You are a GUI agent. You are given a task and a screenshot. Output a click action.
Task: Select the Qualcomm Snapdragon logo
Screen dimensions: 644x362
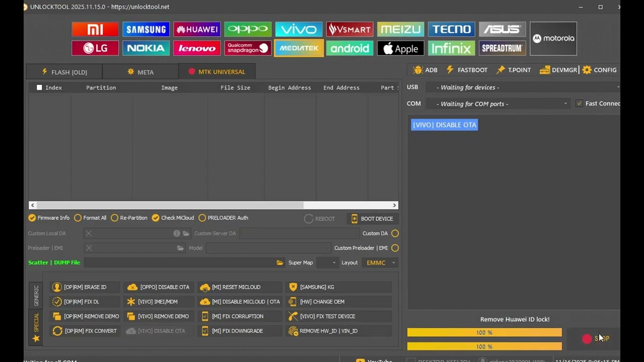coord(248,48)
